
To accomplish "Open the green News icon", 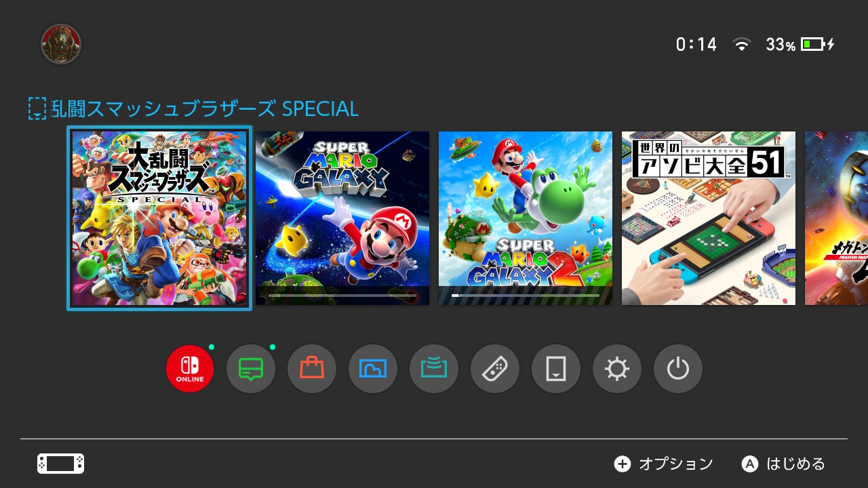I will tap(251, 369).
